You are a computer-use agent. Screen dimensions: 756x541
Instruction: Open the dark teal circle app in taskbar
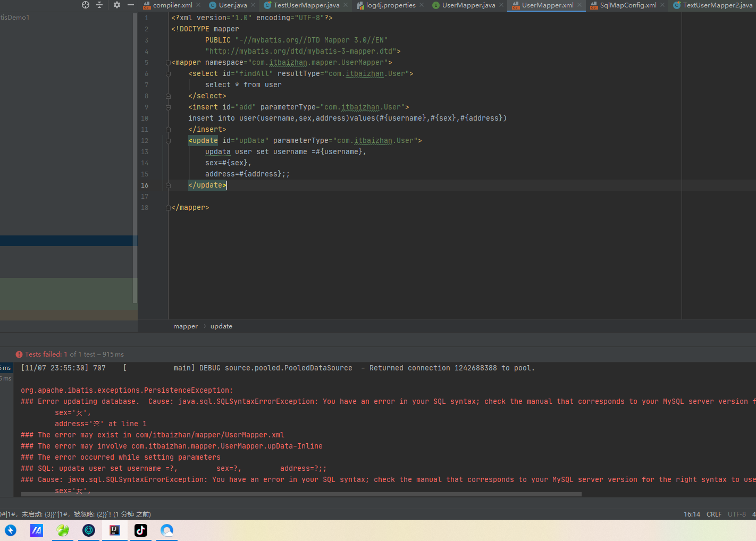(89, 530)
